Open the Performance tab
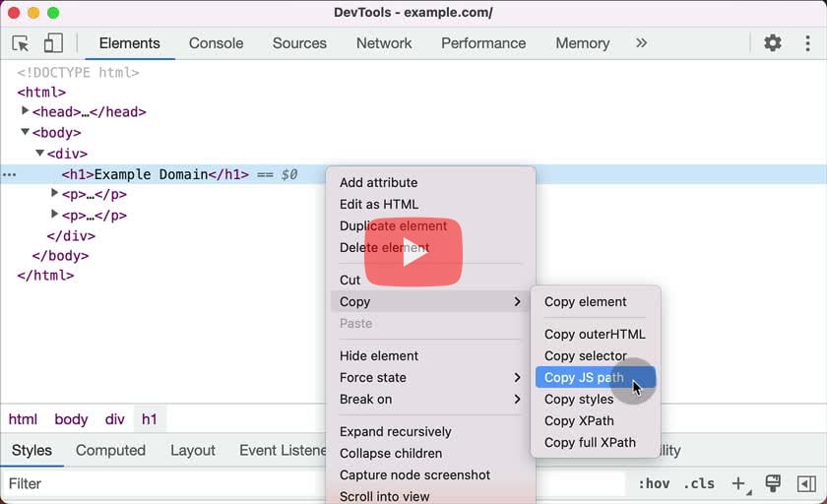Image resolution: width=827 pixels, height=504 pixels. click(483, 43)
